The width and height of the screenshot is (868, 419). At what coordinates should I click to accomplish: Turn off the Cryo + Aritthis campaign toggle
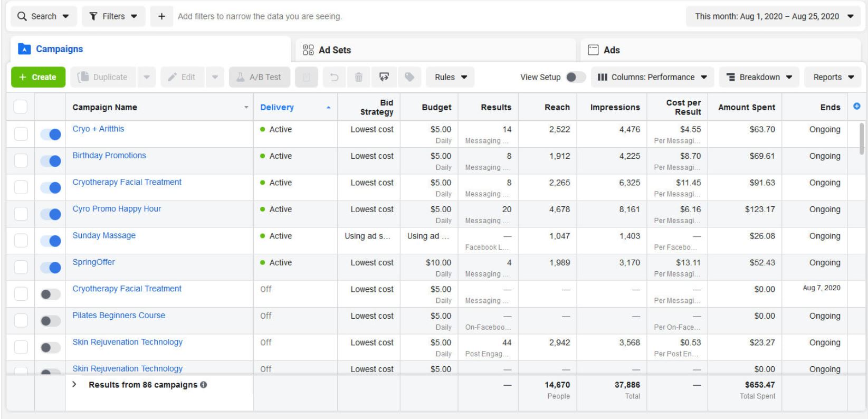click(51, 134)
